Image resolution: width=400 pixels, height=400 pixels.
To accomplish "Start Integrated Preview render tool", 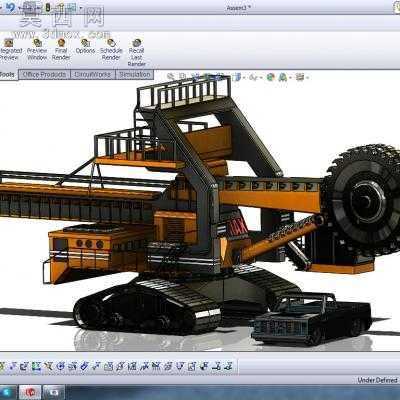I will [x=9, y=50].
